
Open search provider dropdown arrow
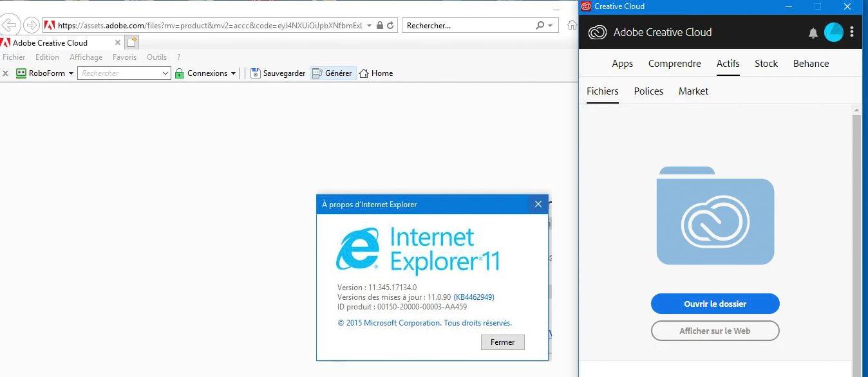[550, 26]
